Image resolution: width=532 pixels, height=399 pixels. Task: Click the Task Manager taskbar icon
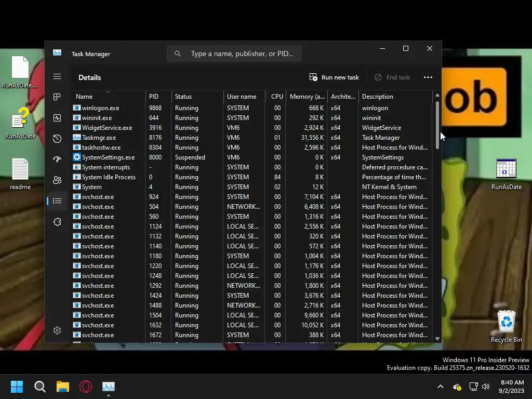109,387
